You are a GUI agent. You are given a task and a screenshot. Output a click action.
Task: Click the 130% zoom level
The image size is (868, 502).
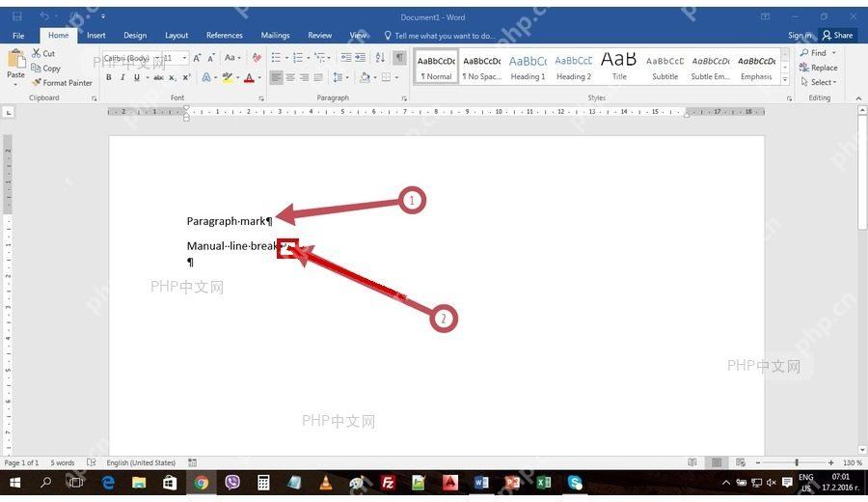tap(852, 462)
